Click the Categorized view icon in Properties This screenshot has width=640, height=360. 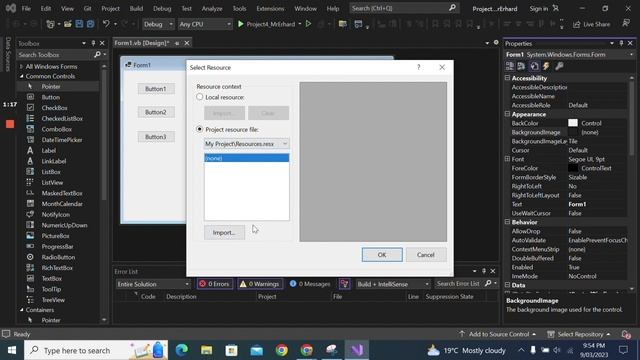(x=509, y=66)
